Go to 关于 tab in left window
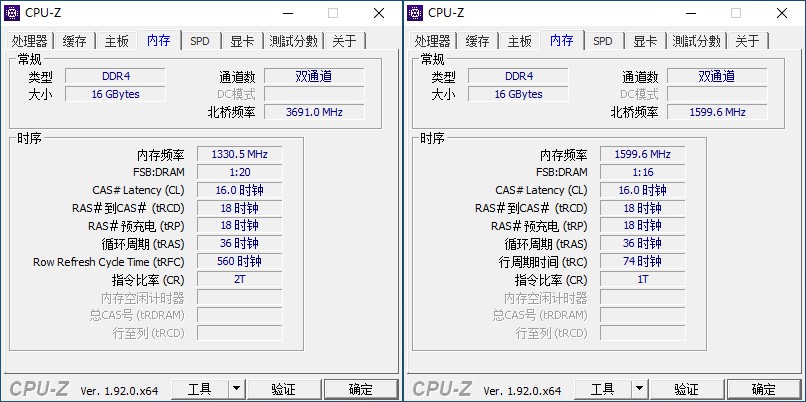The height and width of the screenshot is (402, 806). click(344, 41)
